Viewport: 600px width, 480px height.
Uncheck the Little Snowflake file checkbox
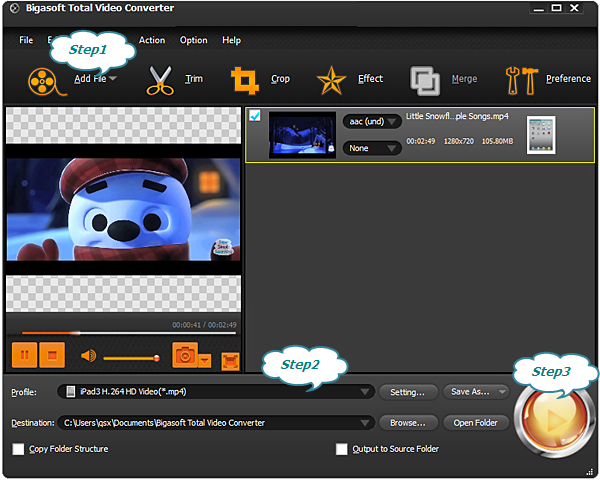tap(255, 115)
